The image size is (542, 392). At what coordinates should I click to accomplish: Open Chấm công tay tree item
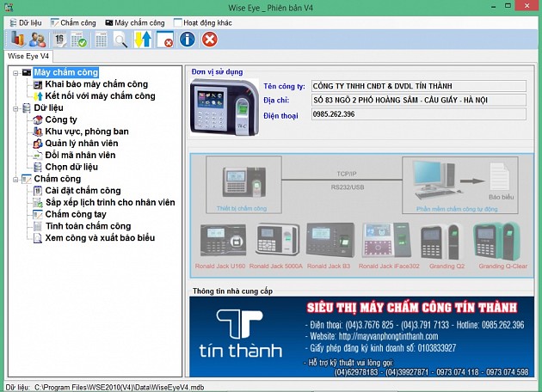click(76, 214)
